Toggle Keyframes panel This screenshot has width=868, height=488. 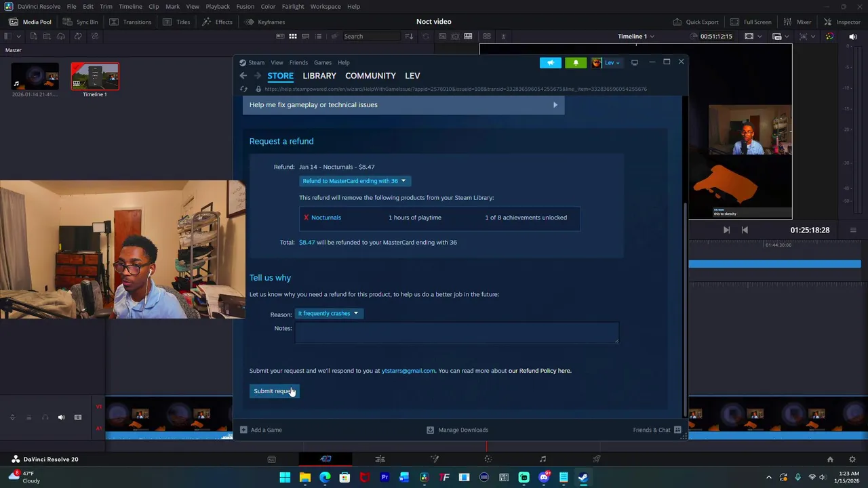[265, 22]
